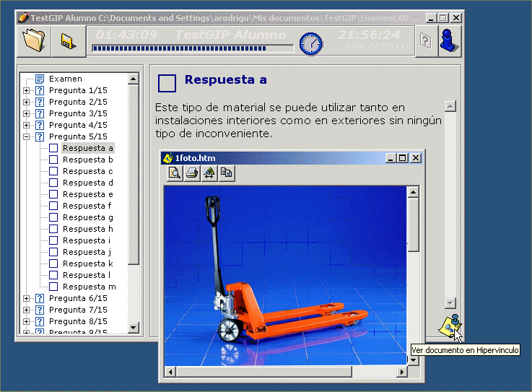Viewport: 532px width, 392px height.
Task: Expand Pregunta 6/15 node
Action: pyautogui.click(x=26, y=298)
